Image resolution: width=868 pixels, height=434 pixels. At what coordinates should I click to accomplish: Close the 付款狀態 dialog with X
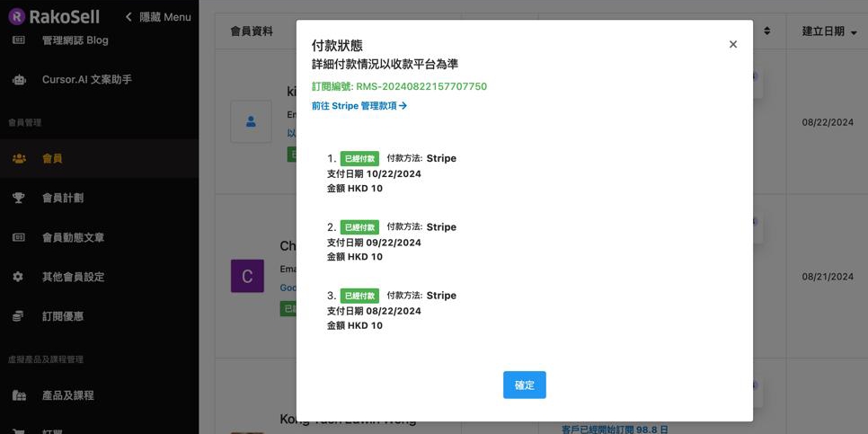(733, 44)
